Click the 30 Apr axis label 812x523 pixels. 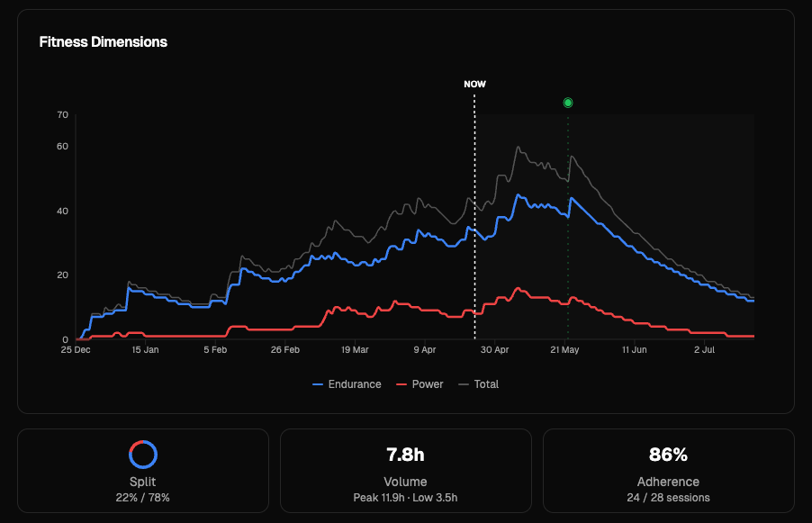[494, 349]
